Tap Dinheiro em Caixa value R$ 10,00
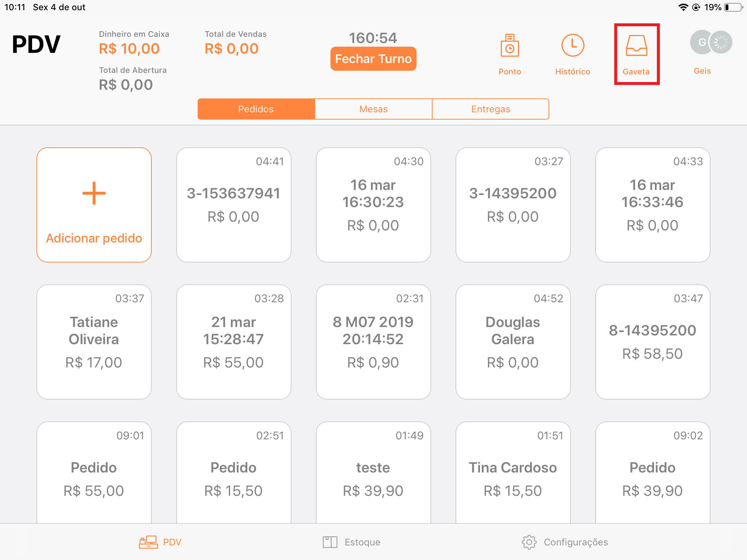The image size is (747, 560). [x=129, y=48]
